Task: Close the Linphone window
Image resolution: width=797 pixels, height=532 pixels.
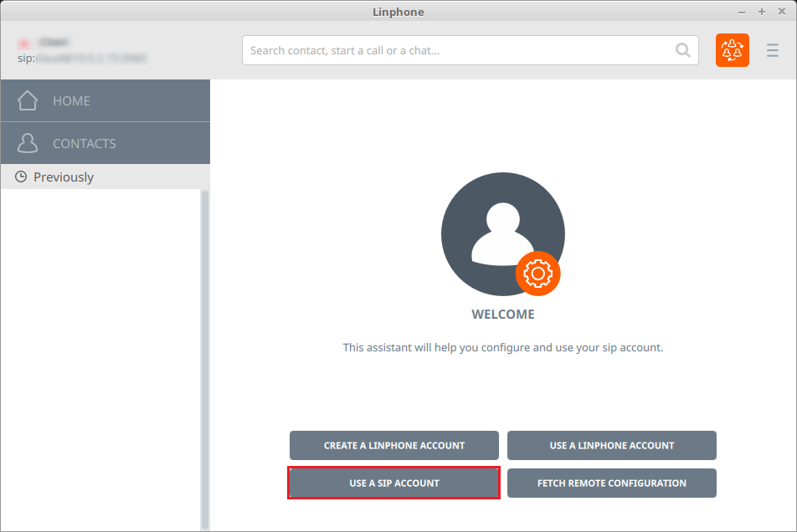Action: click(782, 12)
